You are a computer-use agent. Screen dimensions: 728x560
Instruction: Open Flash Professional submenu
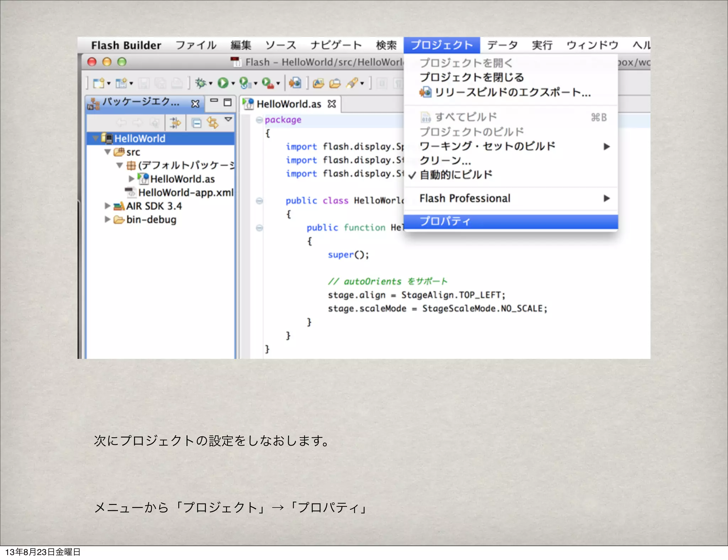point(511,198)
